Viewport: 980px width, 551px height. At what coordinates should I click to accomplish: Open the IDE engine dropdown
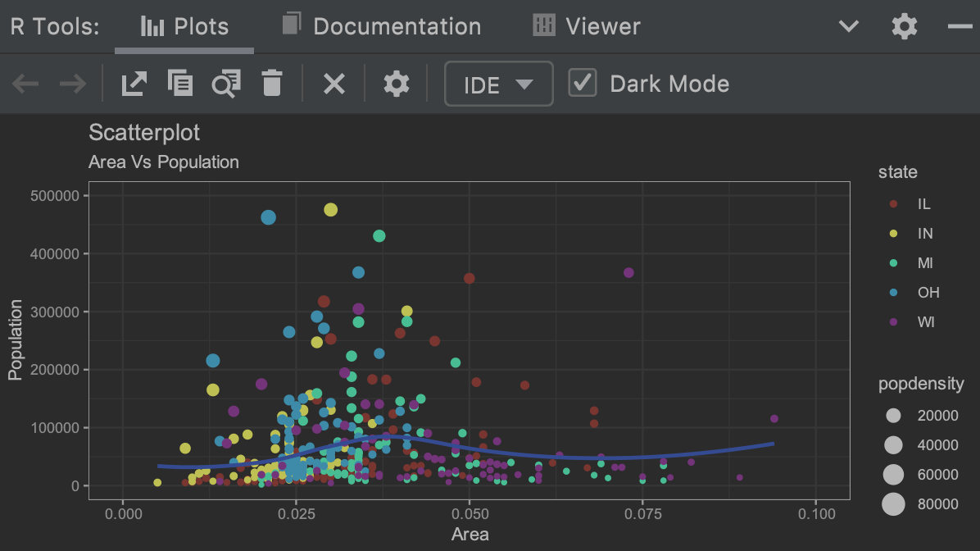pos(498,84)
